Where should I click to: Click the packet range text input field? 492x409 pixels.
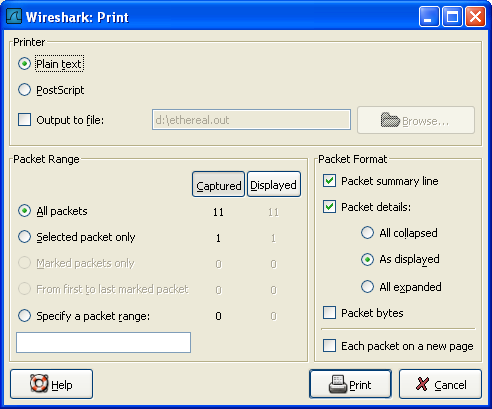[103, 342]
